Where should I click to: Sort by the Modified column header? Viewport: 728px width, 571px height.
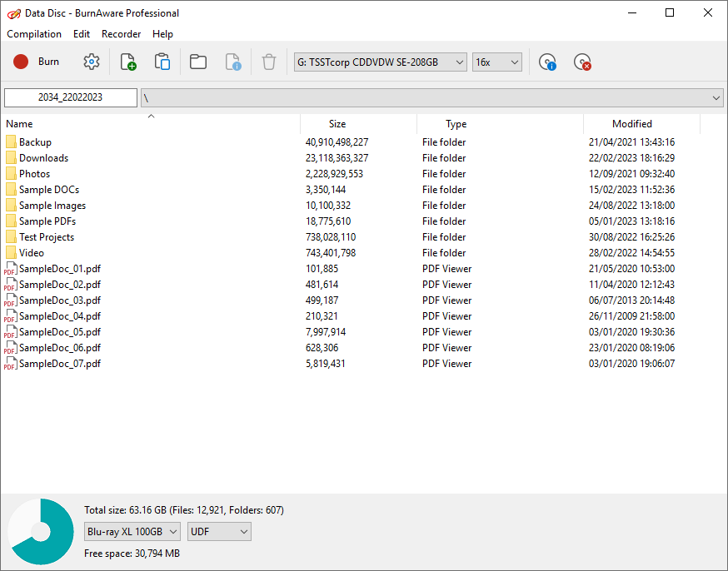point(631,124)
